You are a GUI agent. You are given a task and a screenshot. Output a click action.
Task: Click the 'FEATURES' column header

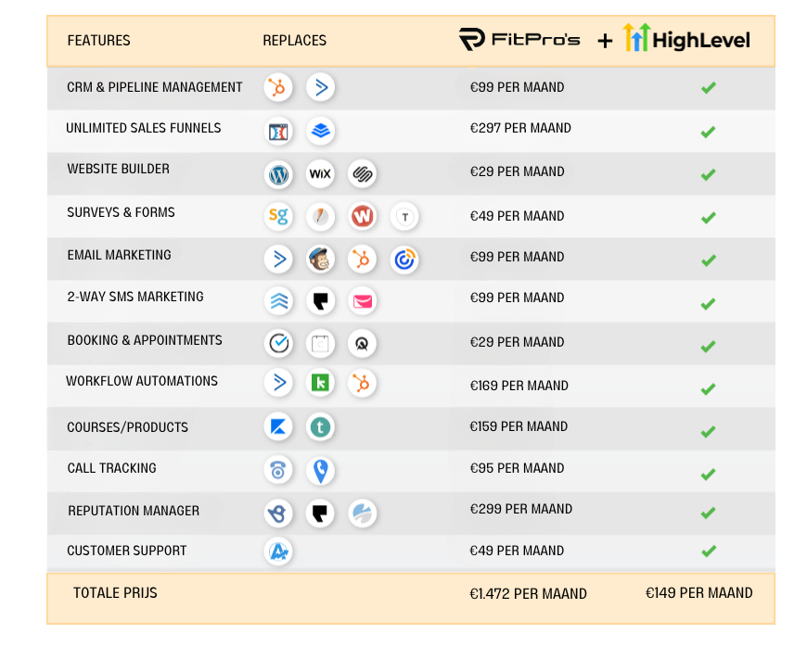click(x=99, y=41)
